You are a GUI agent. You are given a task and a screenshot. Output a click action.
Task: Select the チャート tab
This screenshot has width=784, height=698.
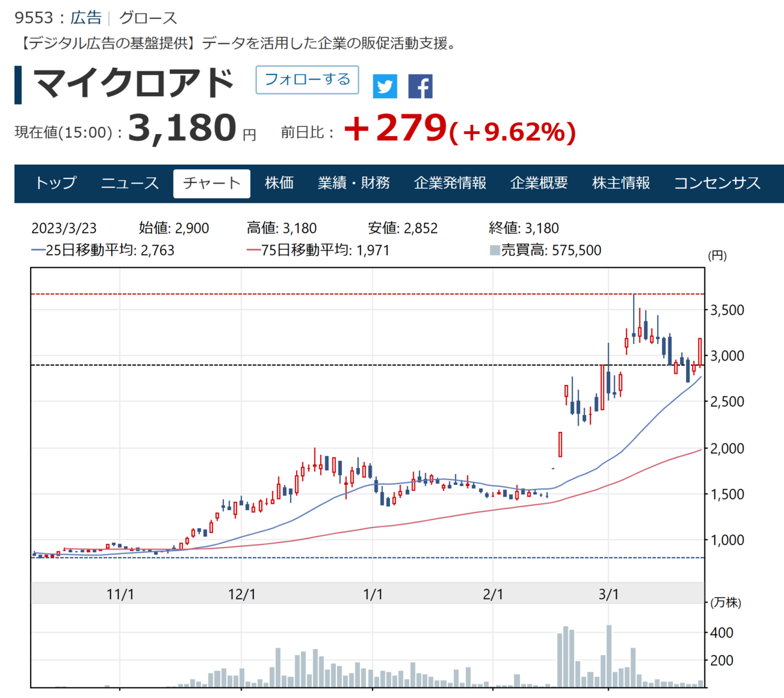(212, 183)
